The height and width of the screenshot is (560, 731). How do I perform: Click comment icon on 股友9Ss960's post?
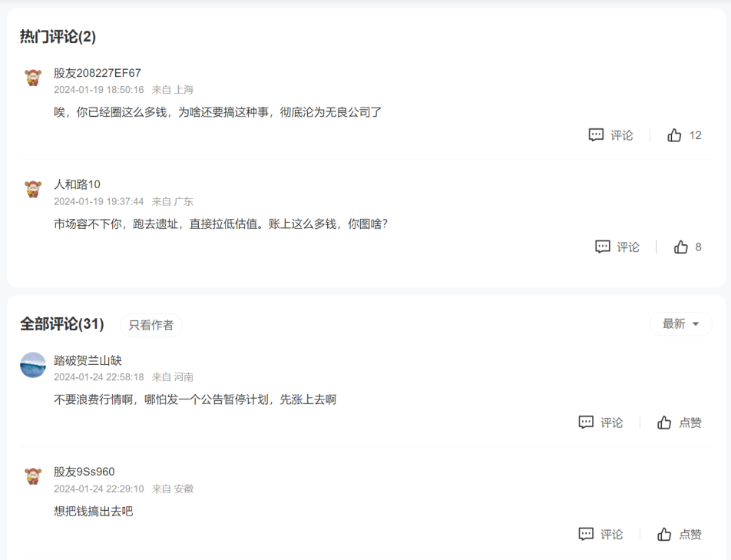pos(586,534)
